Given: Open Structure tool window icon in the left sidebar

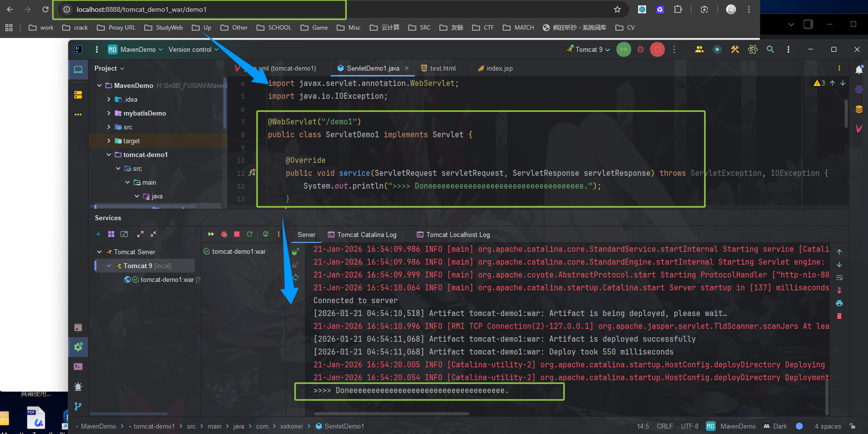Looking at the screenshot, I should point(78,94).
